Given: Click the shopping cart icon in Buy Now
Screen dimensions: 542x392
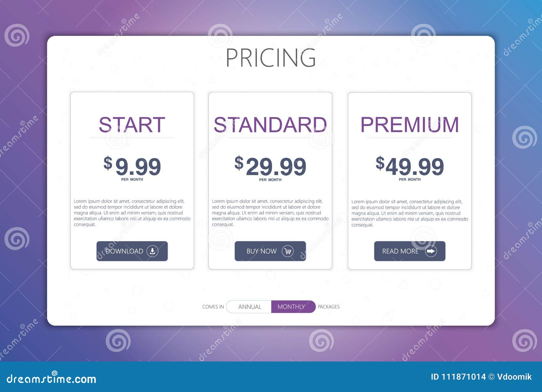Looking at the screenshot, I should click(288, 251).
